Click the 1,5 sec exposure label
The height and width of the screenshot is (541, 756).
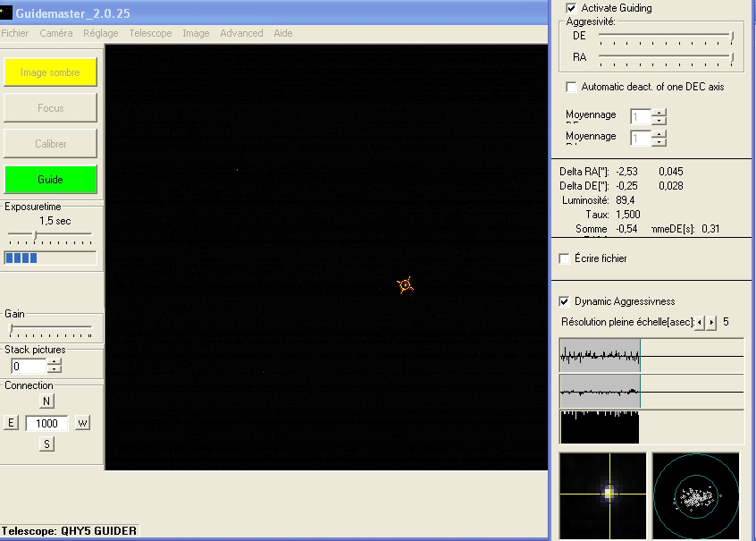(x=55, y=221)
